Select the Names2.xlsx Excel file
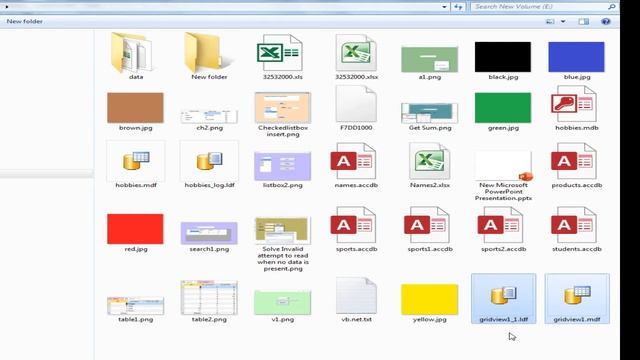The height and width of the screenshot is (360, 640). coord(429,161)
